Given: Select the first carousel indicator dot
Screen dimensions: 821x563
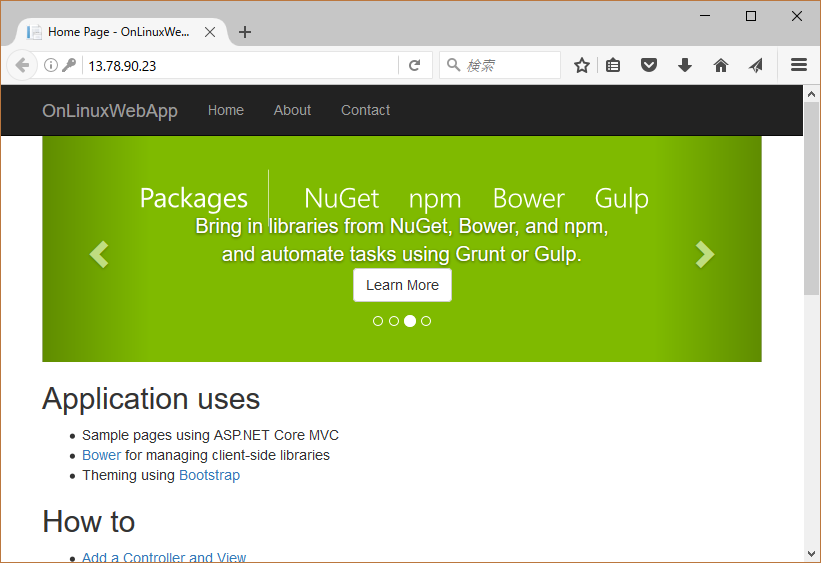Looking at the screenshot, I should [378, 321].
